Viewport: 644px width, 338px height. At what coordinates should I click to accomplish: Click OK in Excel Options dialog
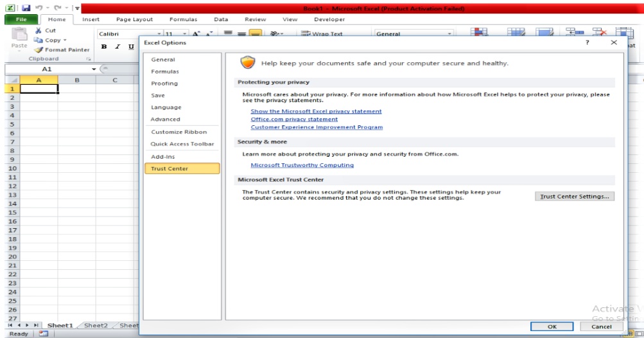pyautogui.click(x=552, y=326)
